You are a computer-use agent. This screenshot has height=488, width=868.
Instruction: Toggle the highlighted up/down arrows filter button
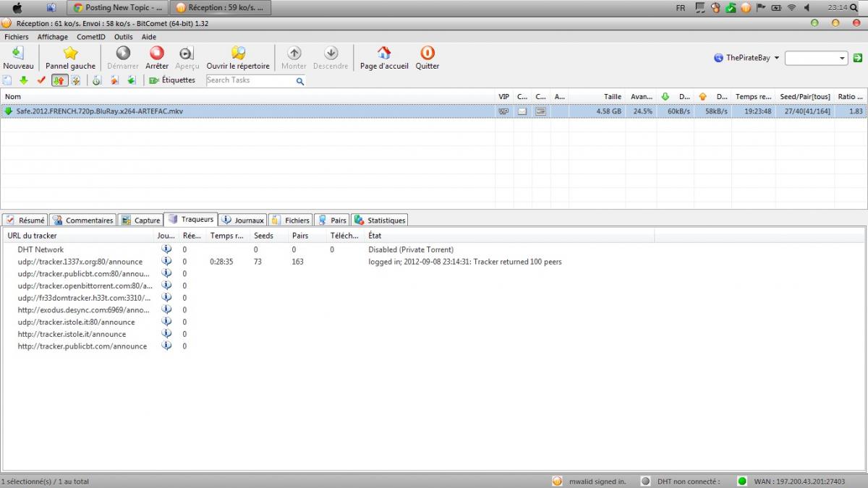coord(59,80)
